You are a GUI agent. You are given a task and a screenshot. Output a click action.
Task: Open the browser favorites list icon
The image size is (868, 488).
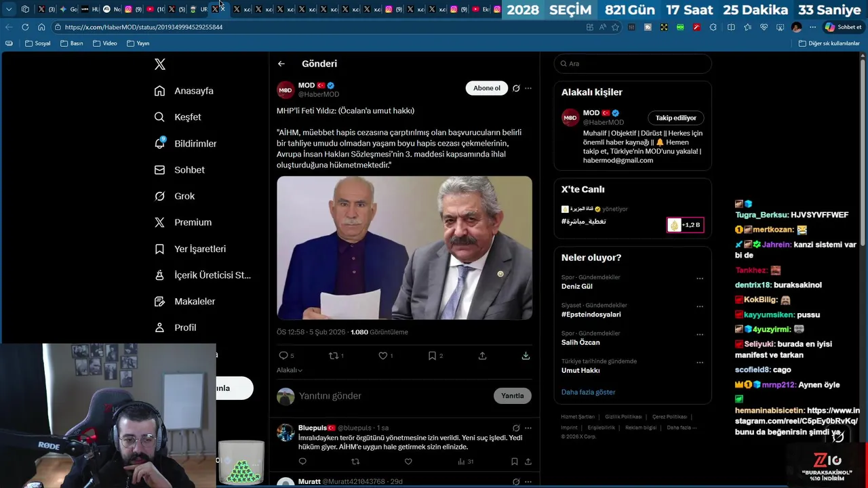(x=747, y=27)
